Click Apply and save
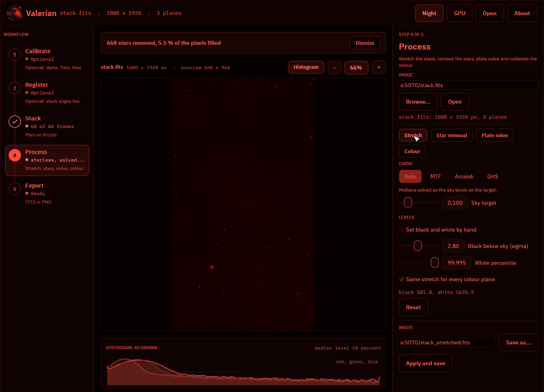Screen dimensions: 544x392 (x=426, y=363)
